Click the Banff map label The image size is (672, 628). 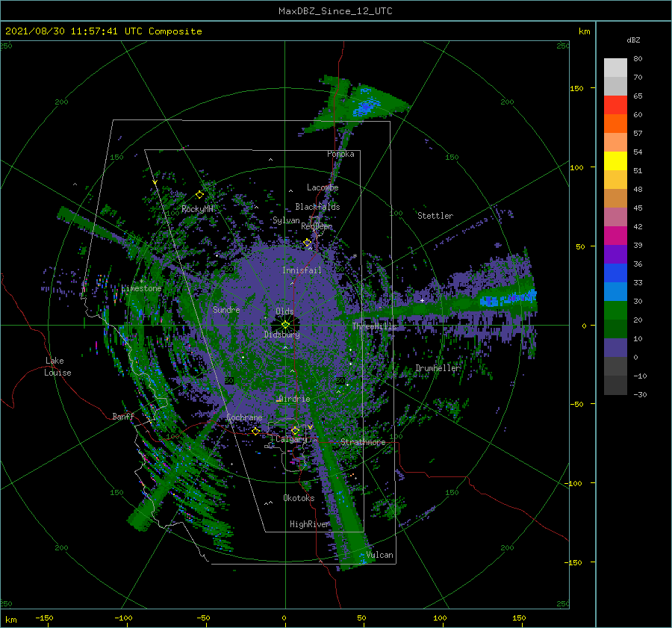[123, 417]
